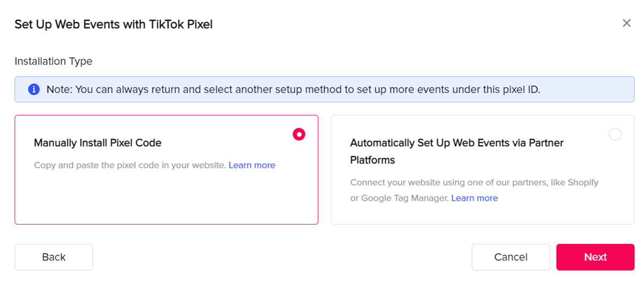Click the Manually Install Pixel Code heading
The width and height of the screenshot is (644, 282).
98,143
